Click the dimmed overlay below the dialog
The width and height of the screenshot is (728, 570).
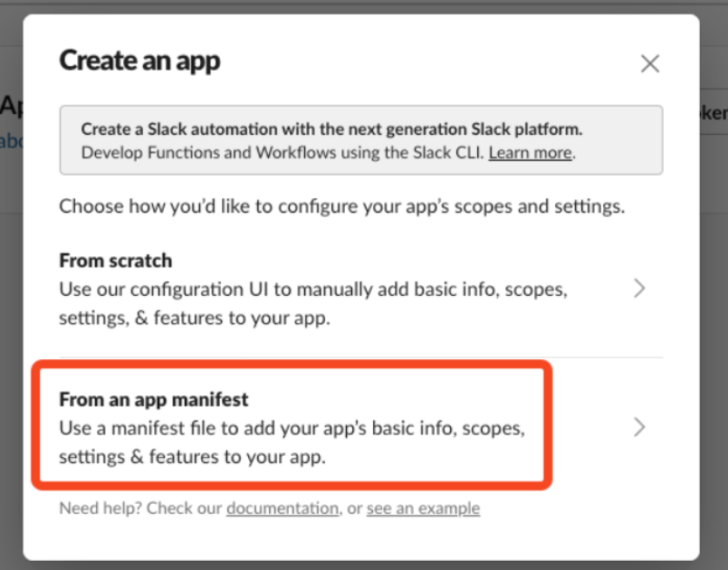(x=362, y=565)
